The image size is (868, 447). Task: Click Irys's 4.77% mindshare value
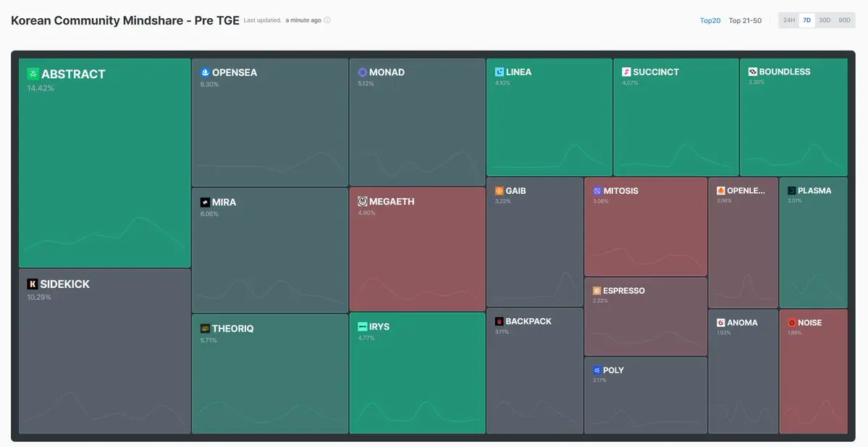(366, 338)
